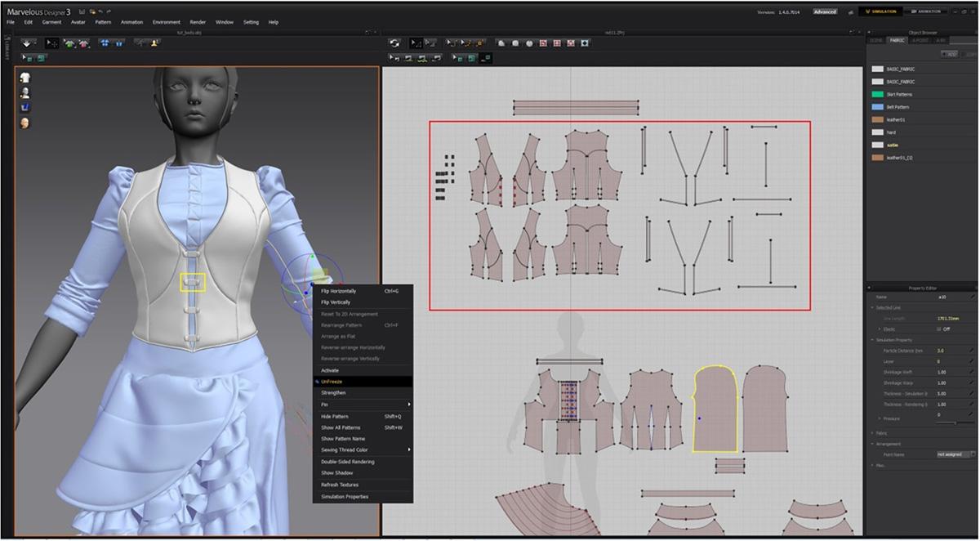
Task: Click the green Skirt Patterns fabric swatch
Action: pos(878,95)
